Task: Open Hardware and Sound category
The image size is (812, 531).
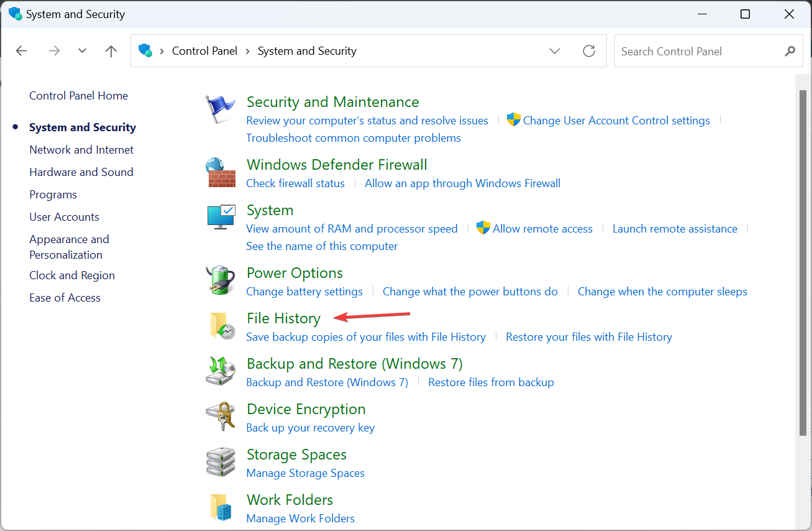Action: (x=81, y=172)
